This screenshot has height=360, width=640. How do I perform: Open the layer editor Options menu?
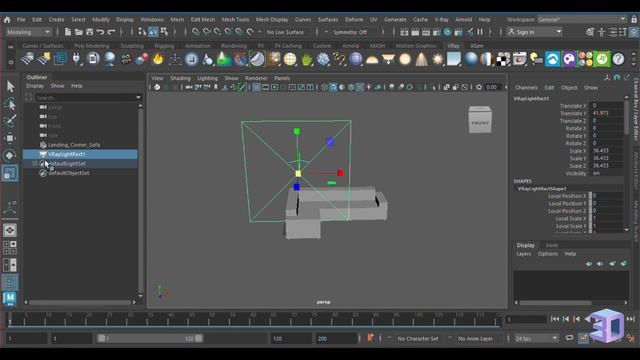pos(547,254)
